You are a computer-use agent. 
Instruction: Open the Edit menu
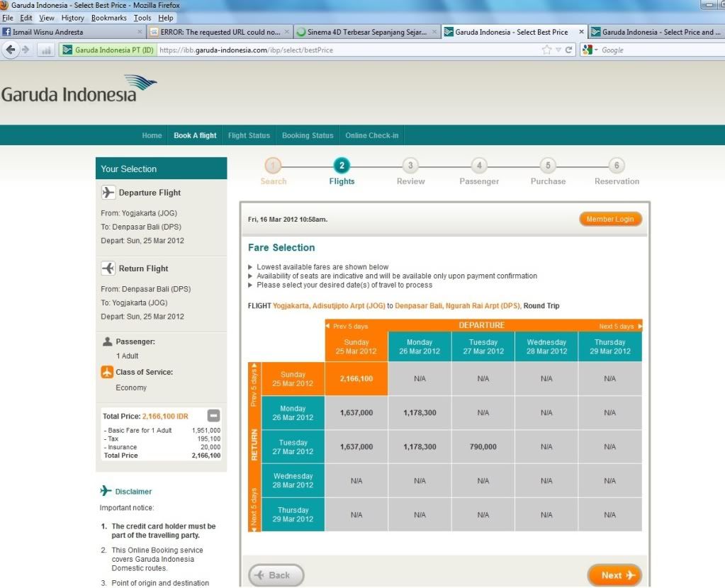click(26, 18)
